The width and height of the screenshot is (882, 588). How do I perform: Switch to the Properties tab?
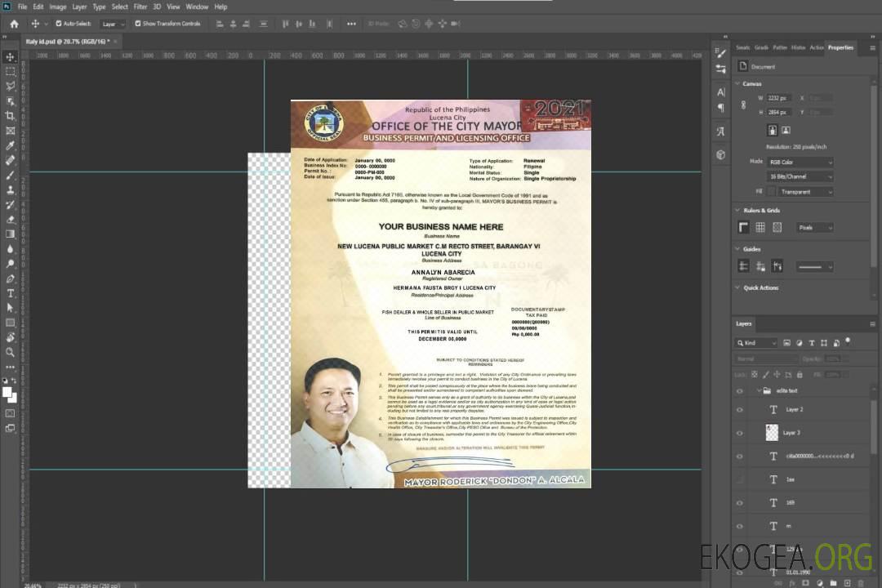pos(840,47)
